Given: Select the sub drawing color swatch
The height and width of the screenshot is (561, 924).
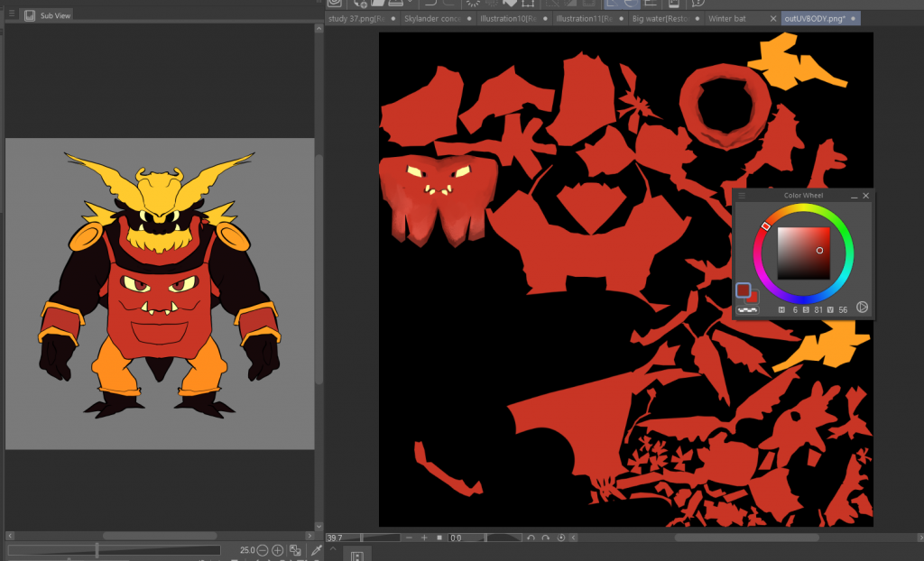Looking at the screenshot, I should [x=753, y=297].
